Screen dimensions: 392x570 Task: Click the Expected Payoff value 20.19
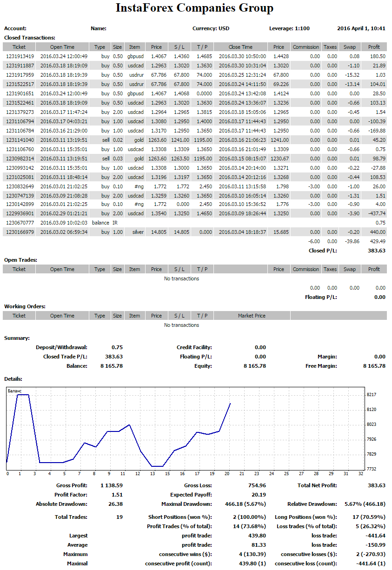(x=259, y=495)
